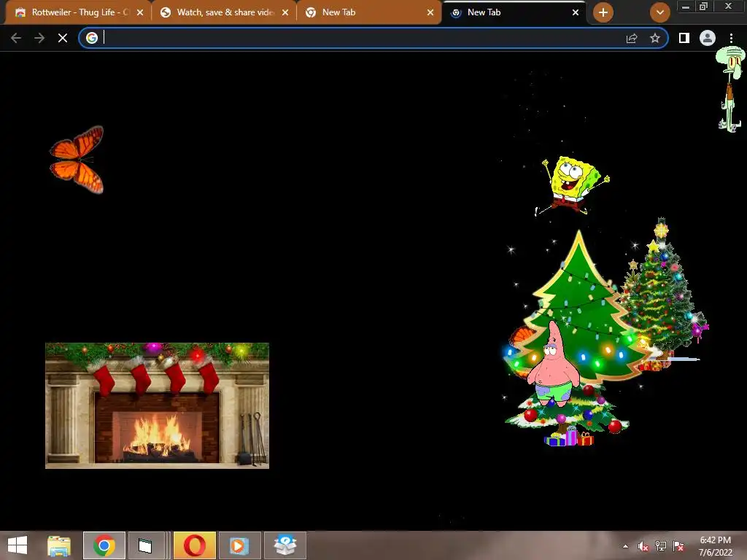This screenshot has height=560, width=747.
Task: Open network status tray icon
Action: pyautogui.click(x=661, y=546)
